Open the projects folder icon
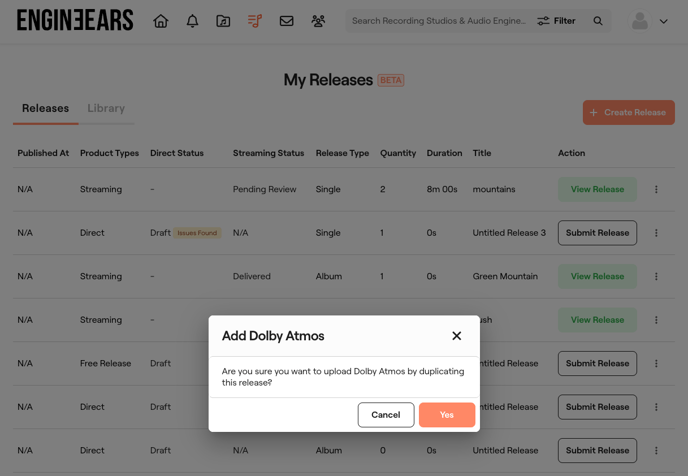The height and width of the screenshot is (476, 688). (x=223, y=21)
